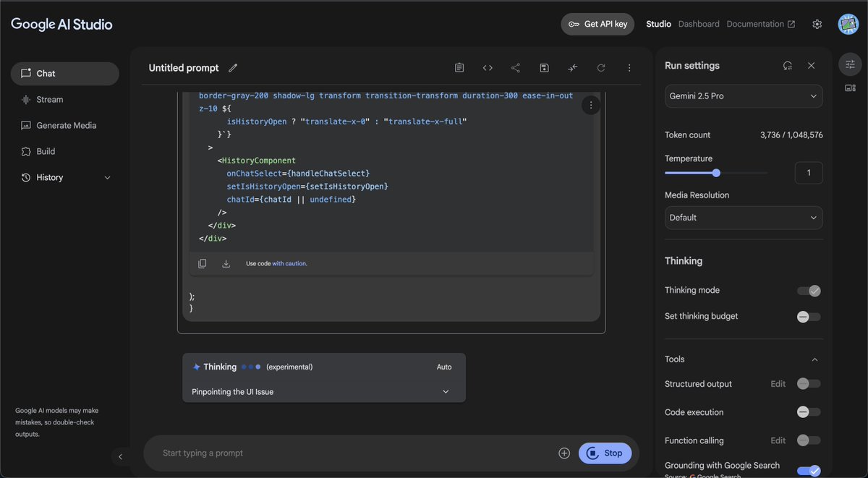Click the Google AI Studio logo
The image size is (868, 478).
61,24
